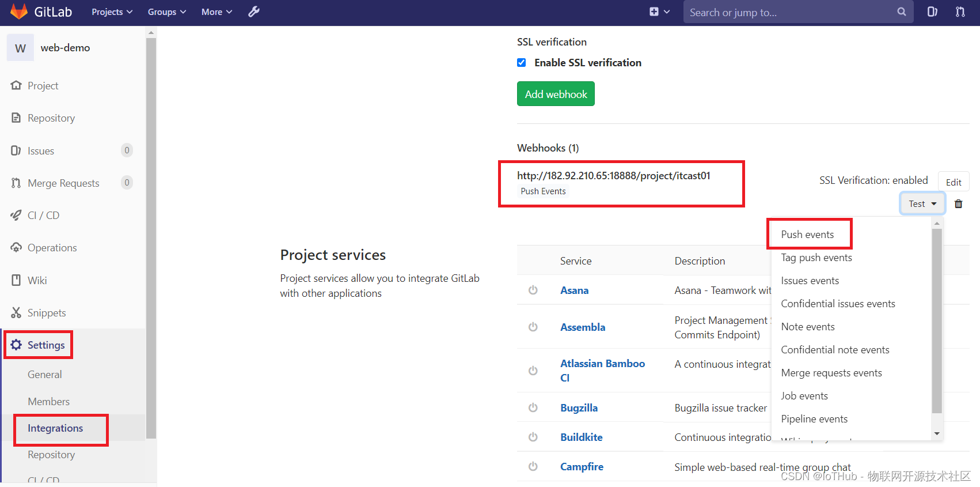Select Note events option
The height and width of the screenshot is (487, 980).
click(x=808, y=327)
